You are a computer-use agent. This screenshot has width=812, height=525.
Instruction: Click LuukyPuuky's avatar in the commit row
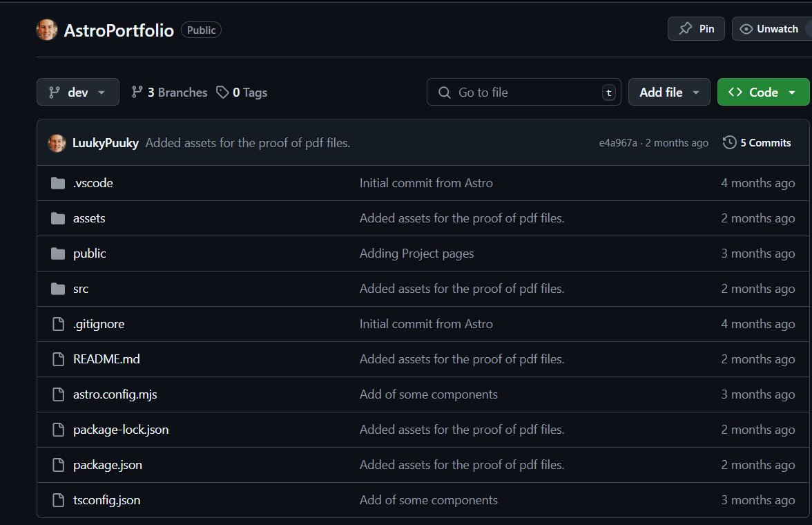57,143
